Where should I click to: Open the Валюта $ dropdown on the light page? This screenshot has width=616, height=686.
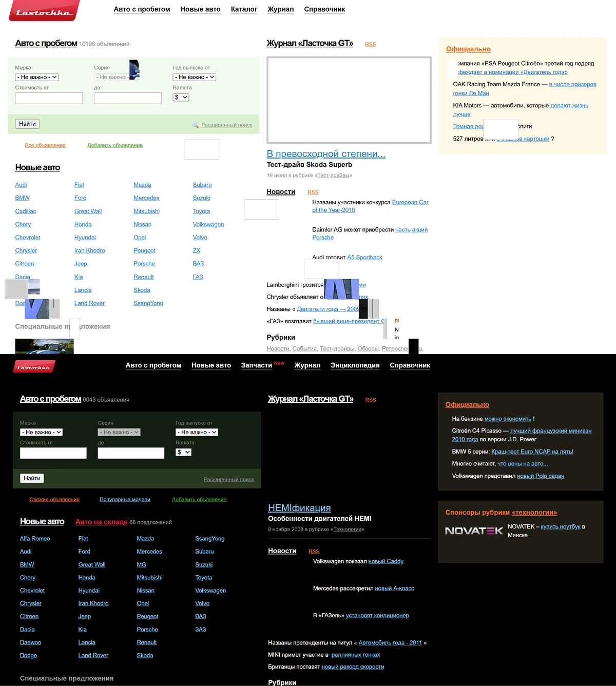click(x=181, y=97)
